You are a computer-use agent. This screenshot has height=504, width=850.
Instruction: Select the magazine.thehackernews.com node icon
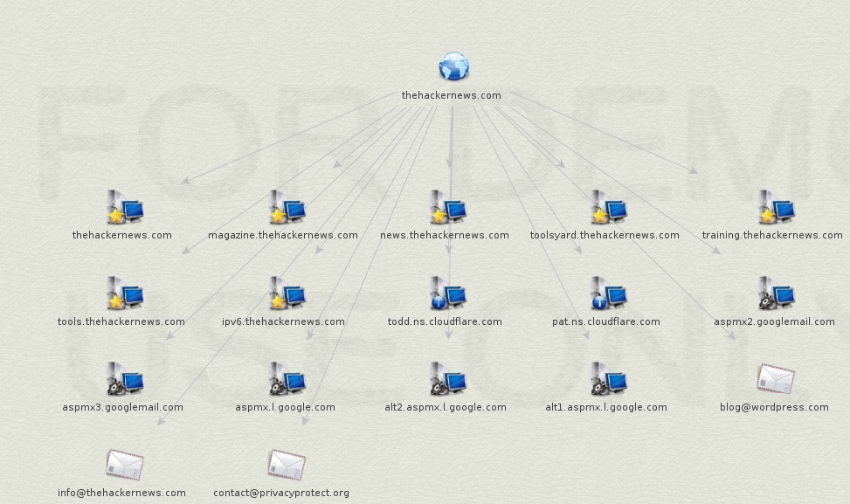pyautogui.click(x=284, y=209)
